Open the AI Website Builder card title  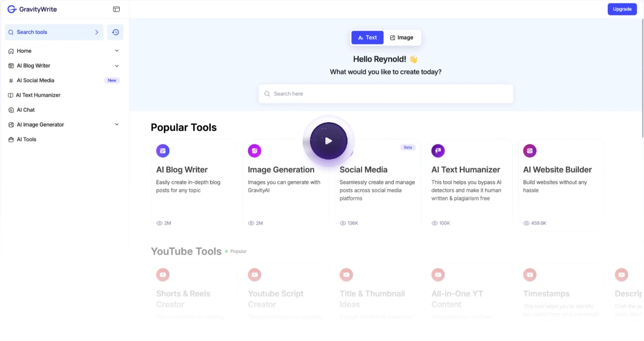[558, 170]
